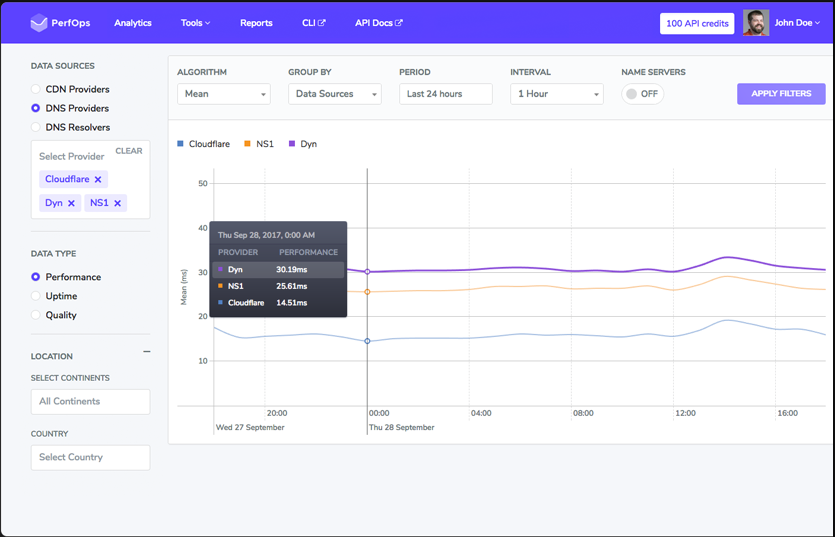The image size is (835, 537).
Task: Toggle the NS1 legend swatch
Action: tap(247, 144)
